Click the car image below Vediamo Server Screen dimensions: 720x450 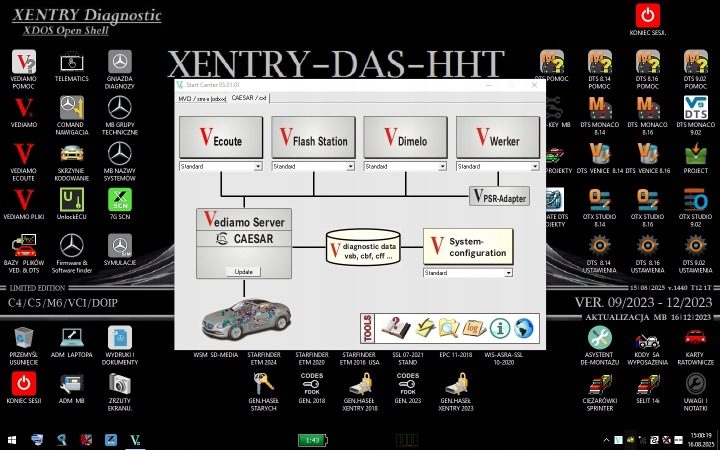point(247,318)
